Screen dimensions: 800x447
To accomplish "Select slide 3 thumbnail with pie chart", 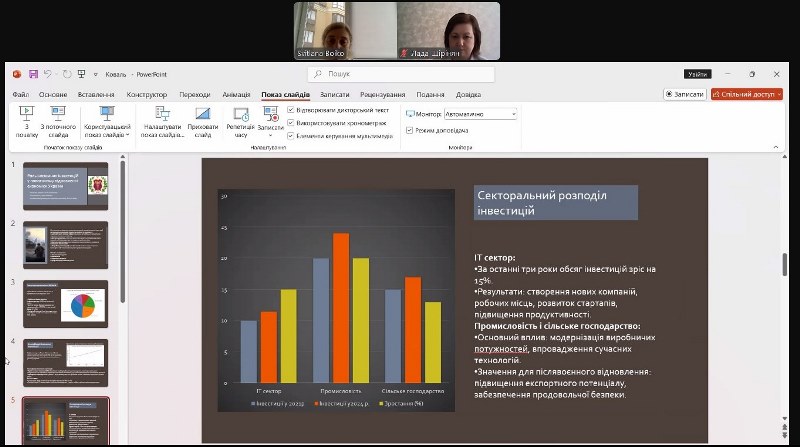I will point(65,304).
